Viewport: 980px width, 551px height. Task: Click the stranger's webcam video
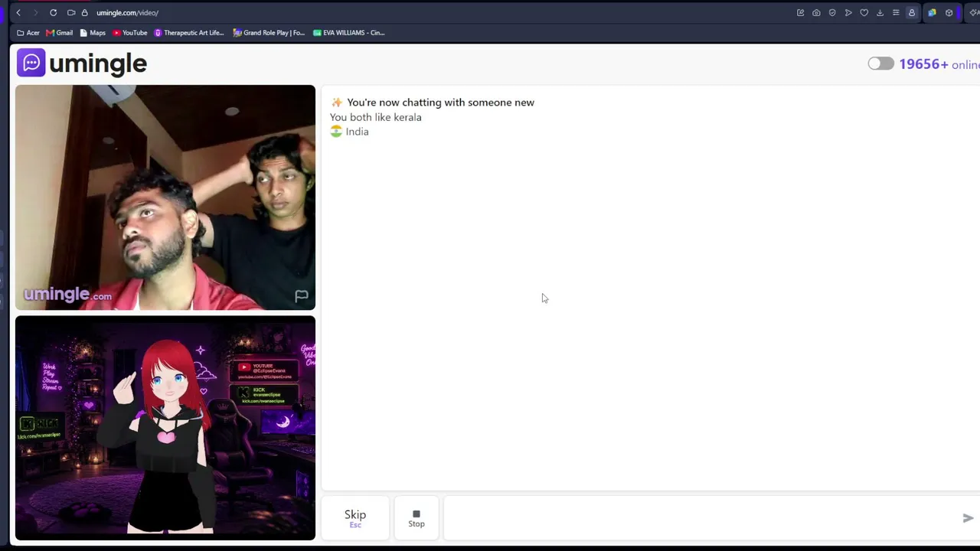tap(165, 197)
